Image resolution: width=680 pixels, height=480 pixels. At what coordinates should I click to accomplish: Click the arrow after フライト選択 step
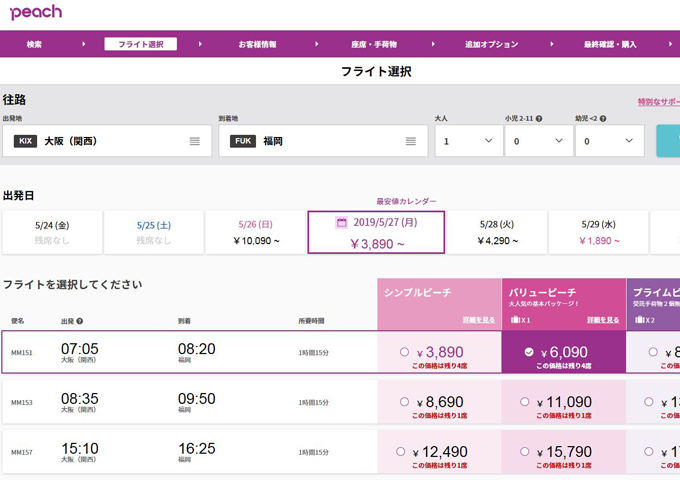pyautogui.click(x=200, y=44)
